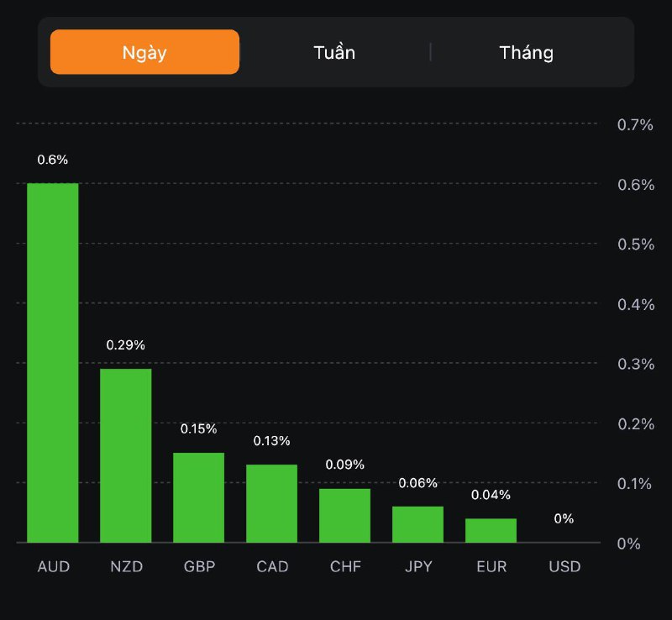Select the CHF bar

[x=344, y=515]
